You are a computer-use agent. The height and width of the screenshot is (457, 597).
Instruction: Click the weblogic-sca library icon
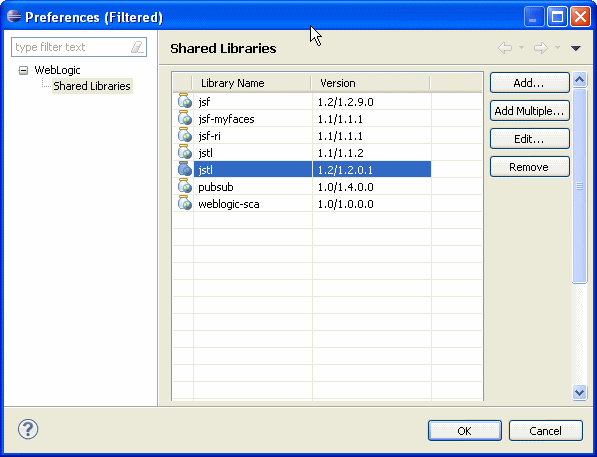pyautogui.click(x=185, y=203)
